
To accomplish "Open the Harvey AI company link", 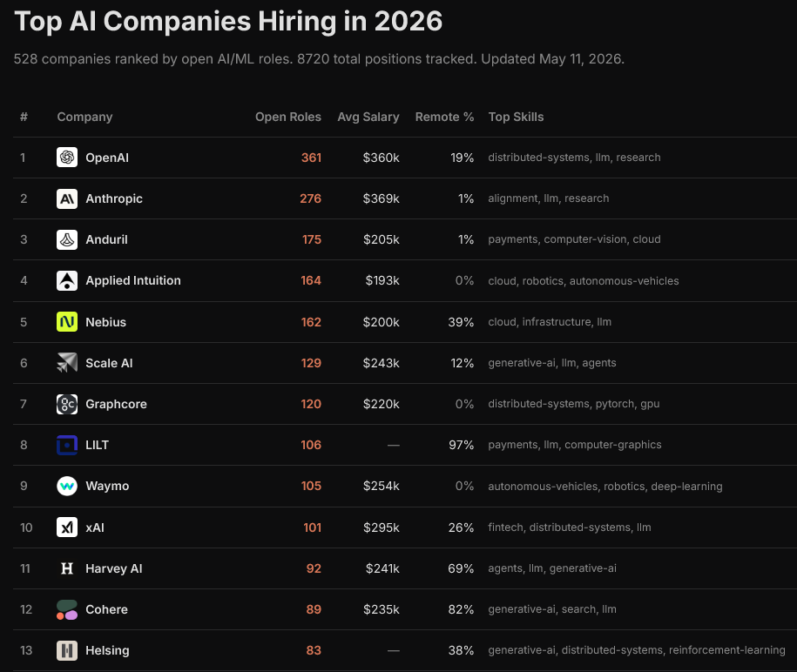I will [114, 568].
